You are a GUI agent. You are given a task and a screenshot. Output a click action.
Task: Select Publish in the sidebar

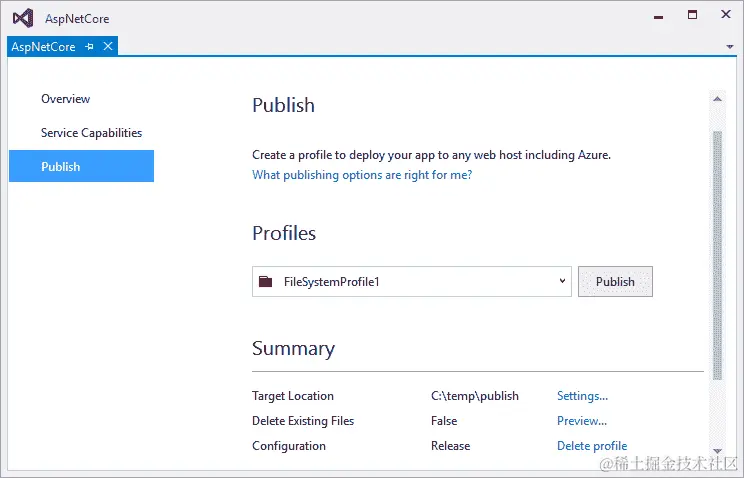pos(82,166)
